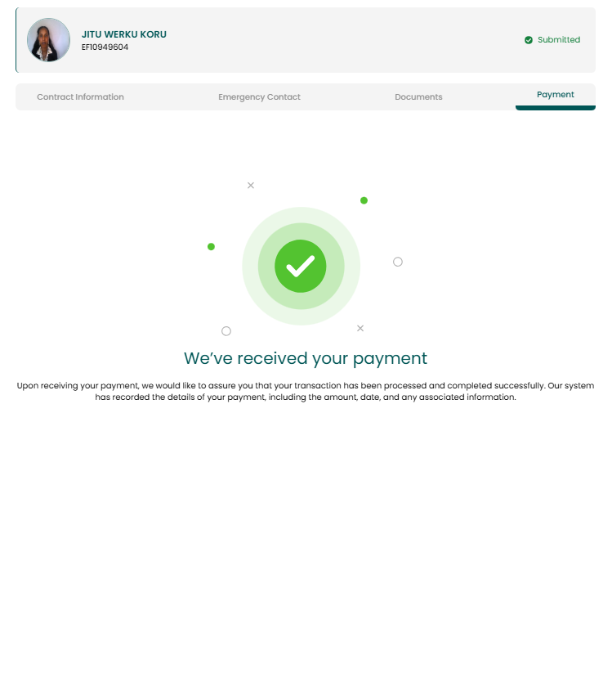The image size is (612, 700).
Task: Click the hollow circle to the right of the checkmark
Action: [x=398, y=262]
